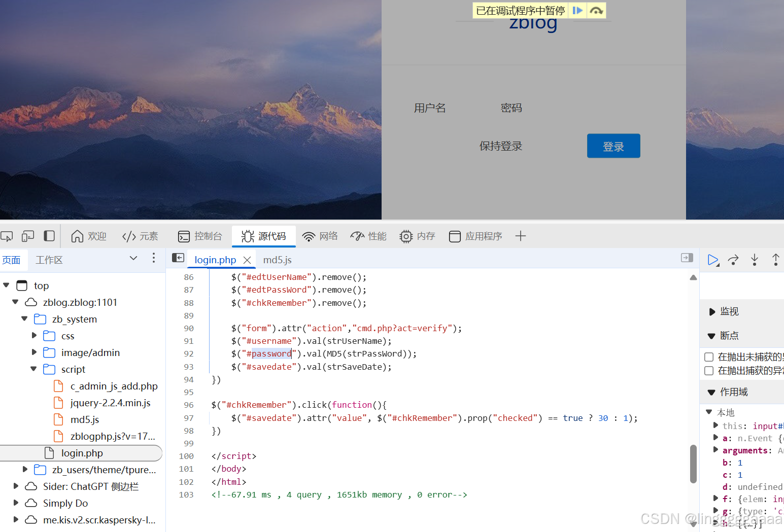Screen dimensions: 784x532
Task: Step out of current function
Action: pyautogui.click(x=776, y=260)
